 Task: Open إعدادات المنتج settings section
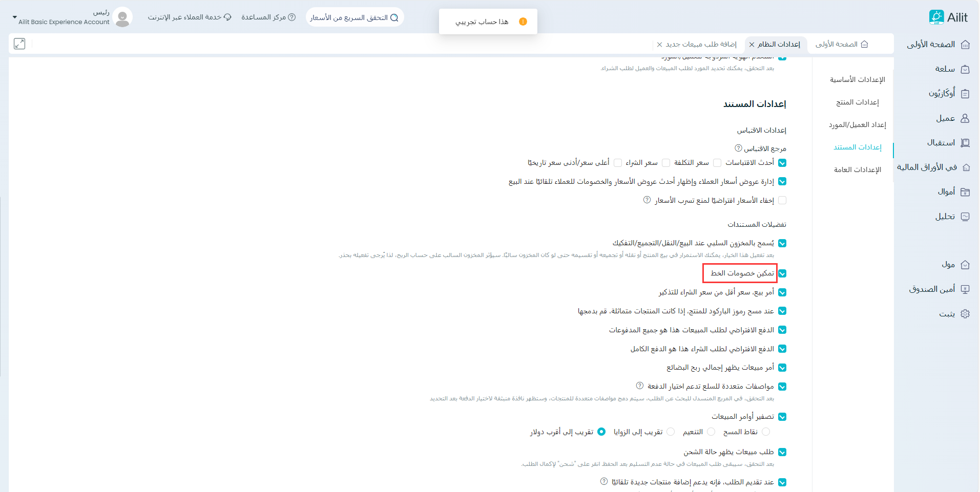pos(857,102)
